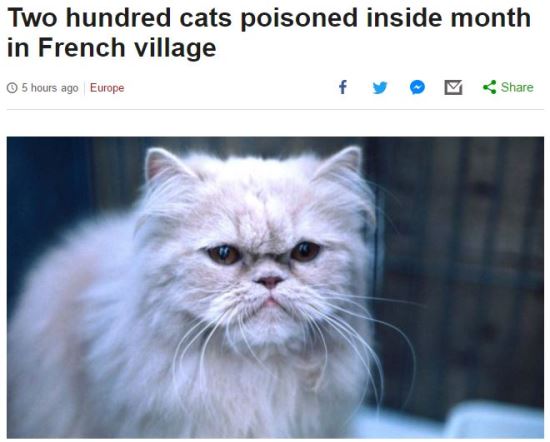This screenshot has height=442, width=550.
Task: Open the Europe section link
Action: click(x=107, y=88)
